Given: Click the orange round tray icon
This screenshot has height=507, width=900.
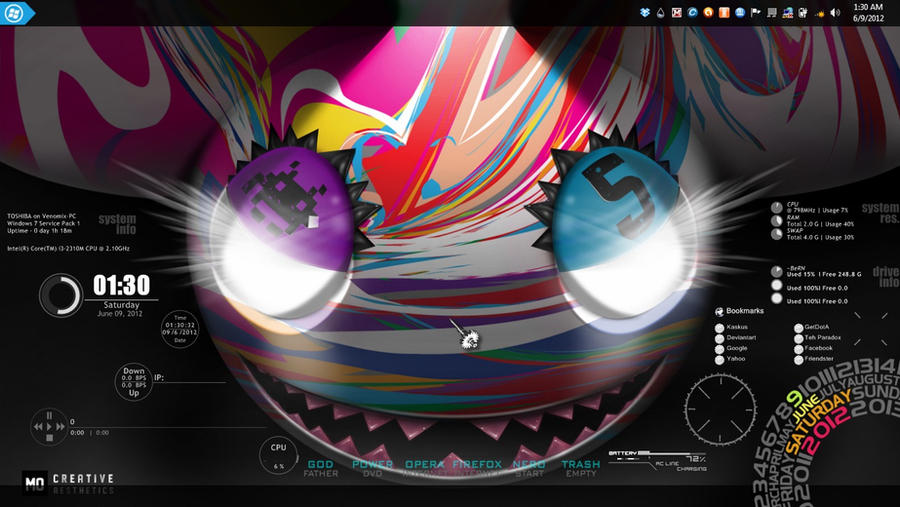Looking at the screenshot, I should click(708, 13).
